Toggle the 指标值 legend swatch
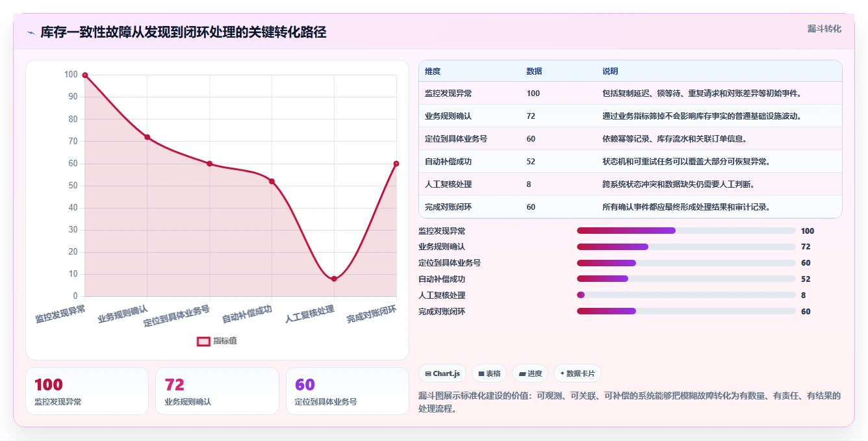This screenshot has height=441, width=868. tap(203, 341)
